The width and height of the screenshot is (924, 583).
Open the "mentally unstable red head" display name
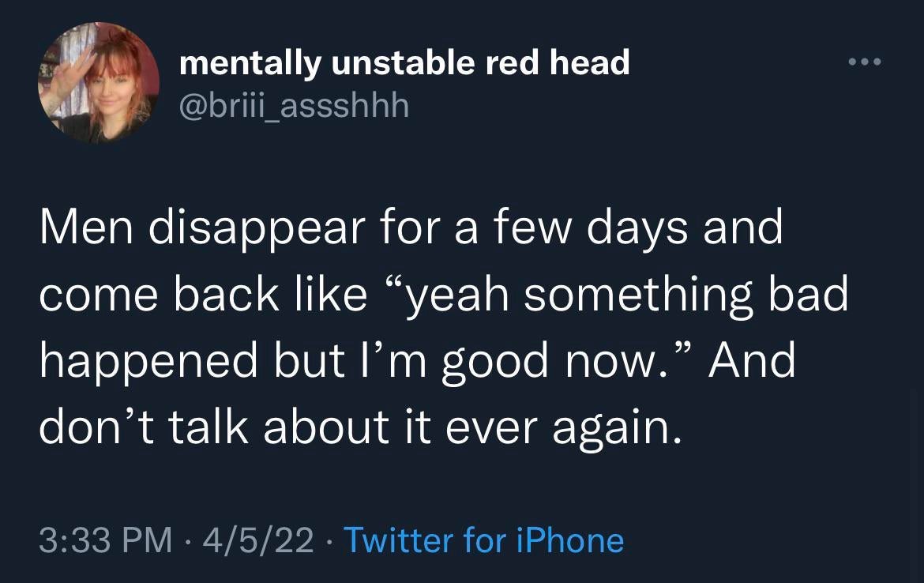coord(404,62)
